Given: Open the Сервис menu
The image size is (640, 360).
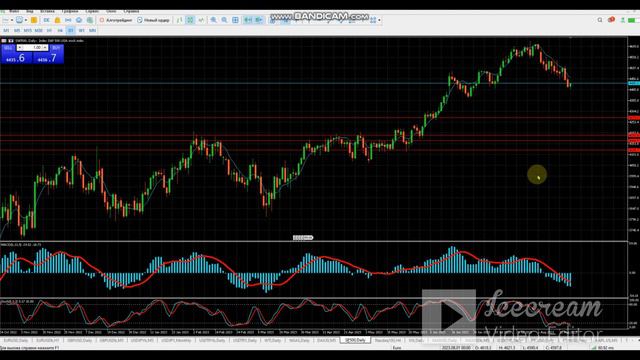Looking at the screenshot, I should tap(92, 11).
